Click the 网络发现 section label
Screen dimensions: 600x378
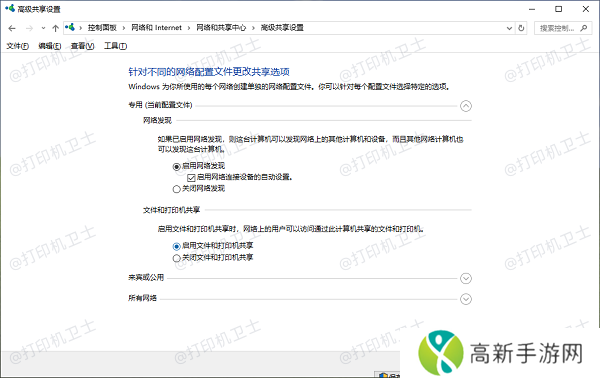click(157, 121)
